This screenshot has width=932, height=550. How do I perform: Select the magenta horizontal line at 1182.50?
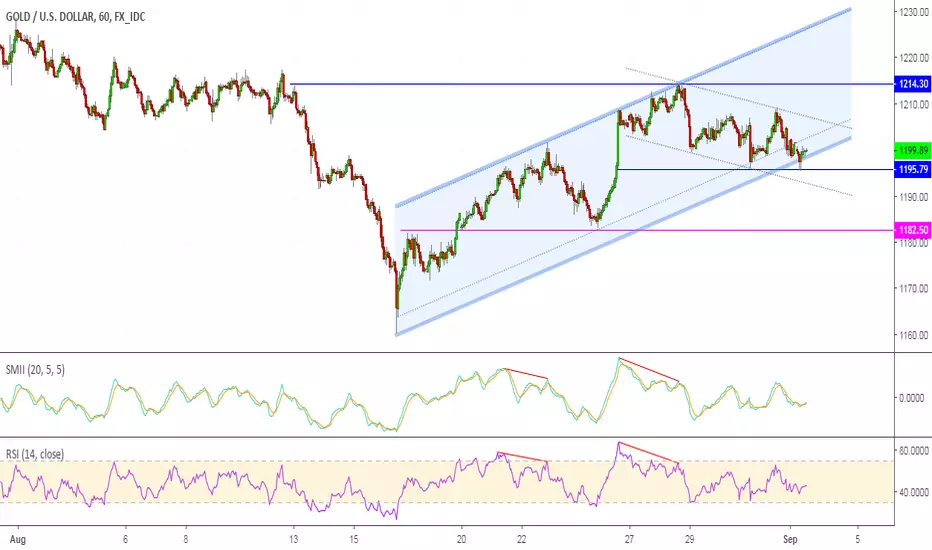pos(647,230)
